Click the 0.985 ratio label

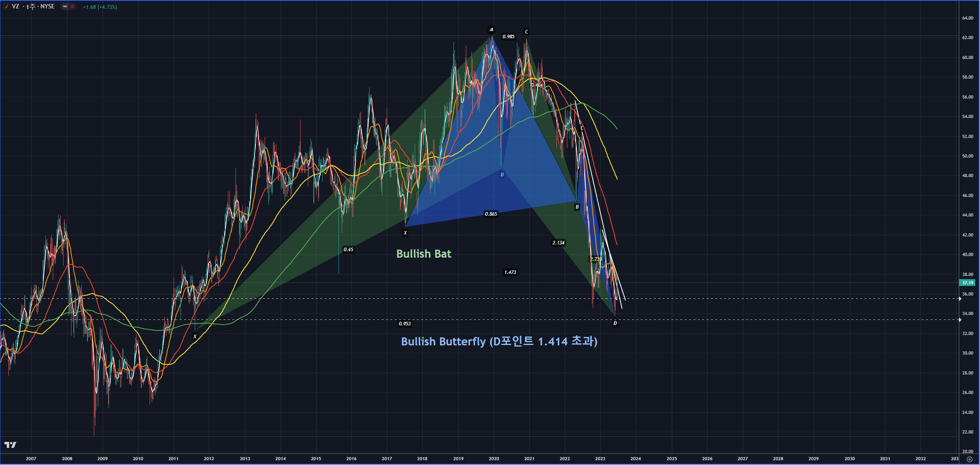(508, 37)
